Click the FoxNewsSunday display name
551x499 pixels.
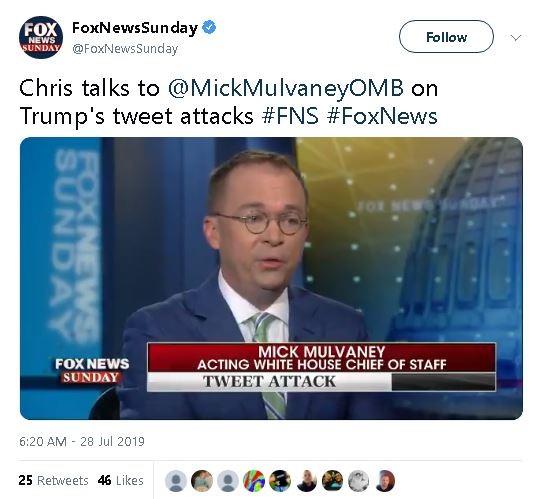coord(135,28)
